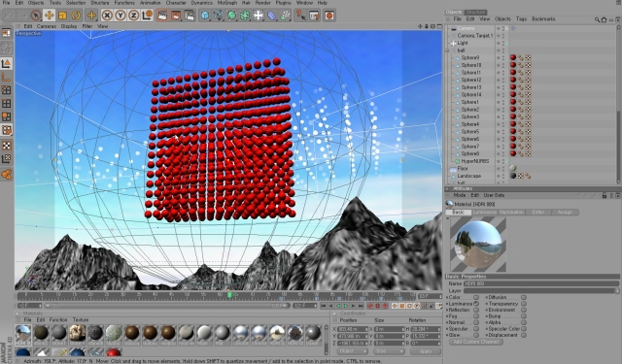Click the Render View clapperboard icon
This screenshot has height=364, width=622.
pos(162,16)
